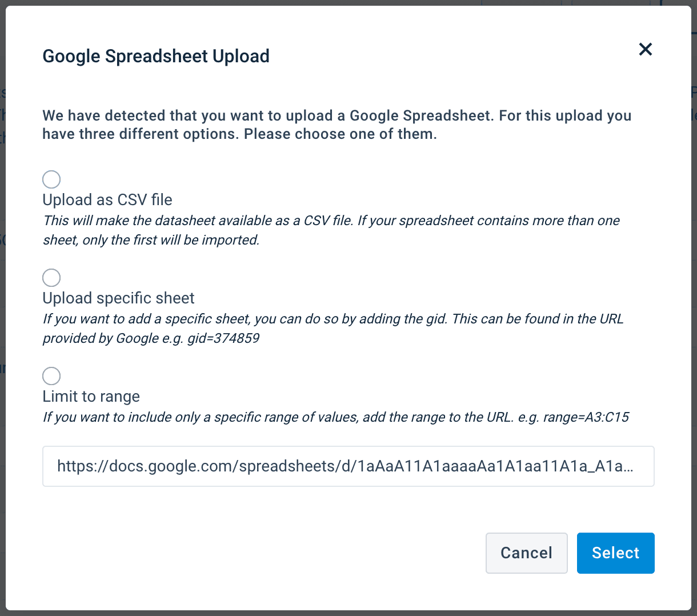
Task: Select the Upload as CSV file radio button
Action: pyautogui.click(x=51, y=179)
